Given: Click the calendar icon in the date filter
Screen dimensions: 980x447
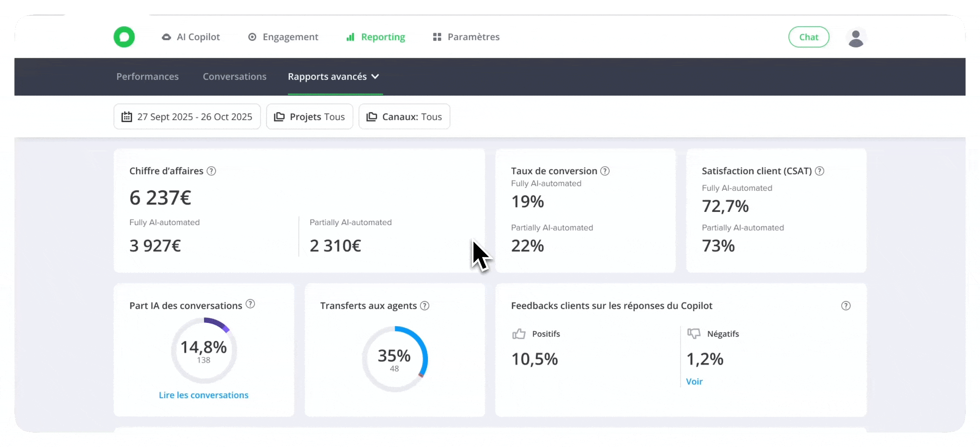Looking at the screenshot, I should click(127, 116).
